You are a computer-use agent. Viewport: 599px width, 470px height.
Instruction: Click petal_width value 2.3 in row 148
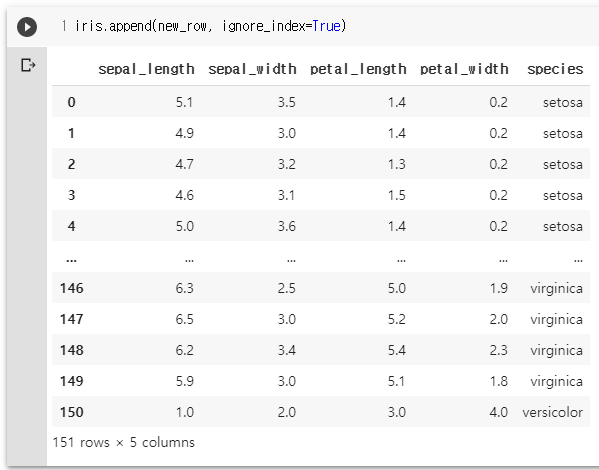point(499,350)
